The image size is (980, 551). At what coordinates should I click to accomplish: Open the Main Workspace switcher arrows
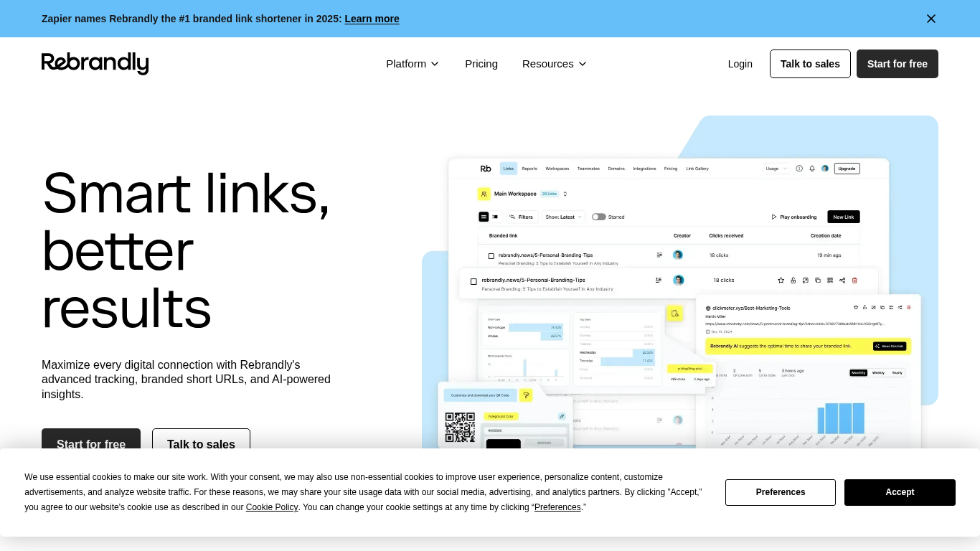pyautogui.click(x=565, y=194)
